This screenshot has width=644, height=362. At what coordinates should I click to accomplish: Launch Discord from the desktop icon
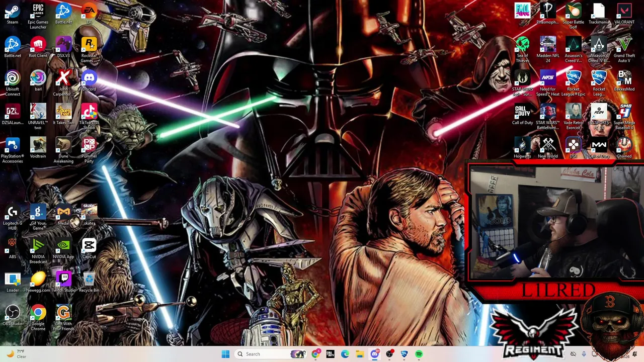tap(89, 81)
